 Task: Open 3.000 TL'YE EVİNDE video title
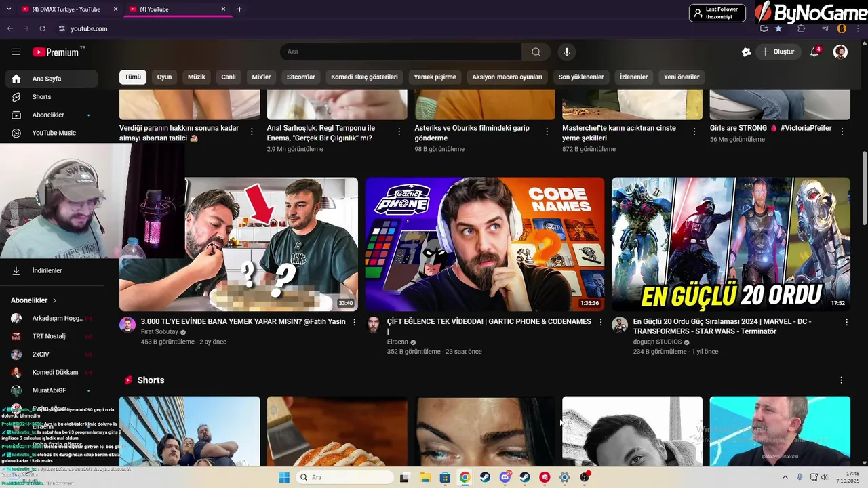click(x=243, y=322)
